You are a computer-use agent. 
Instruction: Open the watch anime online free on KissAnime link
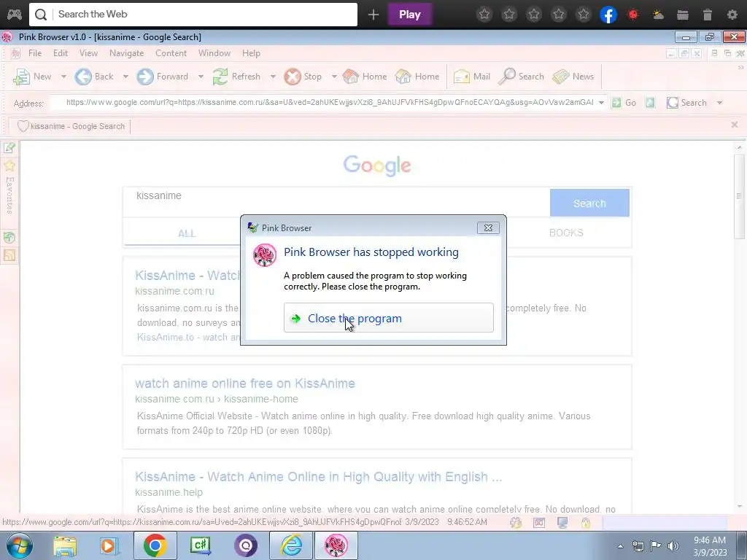[245, 384]
